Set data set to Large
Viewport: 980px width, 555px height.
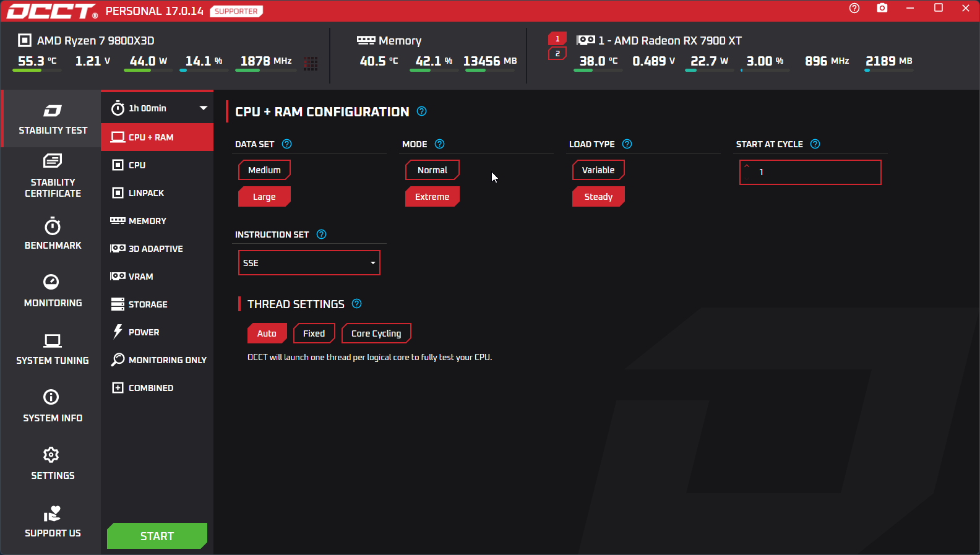pyautogui.click(x=264, y=197)
